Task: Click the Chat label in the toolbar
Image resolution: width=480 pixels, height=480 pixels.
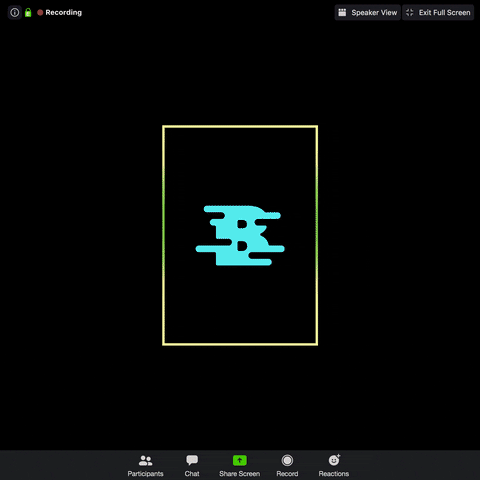Action: pos(192,474)
